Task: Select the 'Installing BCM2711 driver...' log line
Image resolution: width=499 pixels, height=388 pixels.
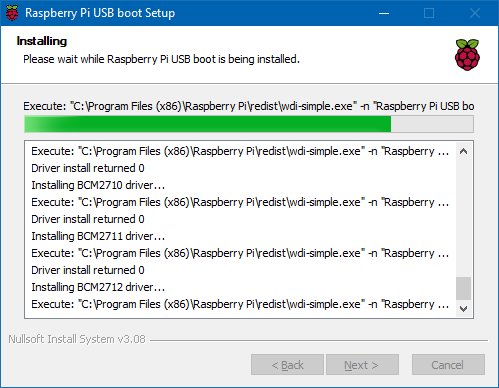Action: point(98,236)
